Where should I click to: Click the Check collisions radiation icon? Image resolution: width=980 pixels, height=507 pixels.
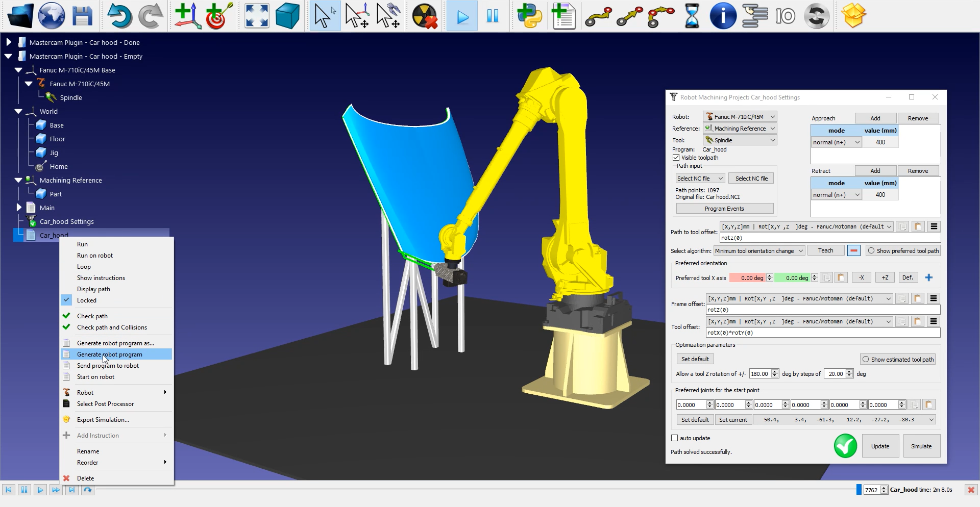[x=425, y=16]
